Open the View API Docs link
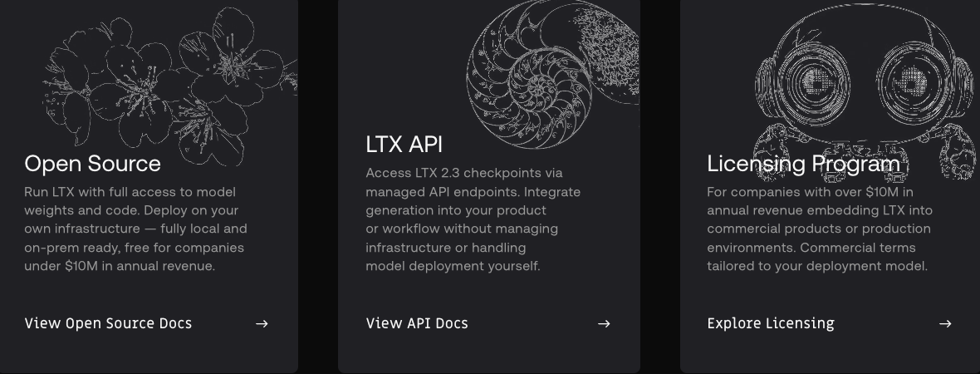 coord(417,323)
